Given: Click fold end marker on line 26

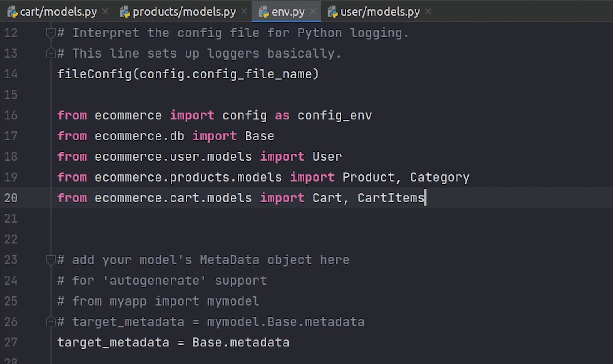Looking at the screenshot, I should (50, 321).
